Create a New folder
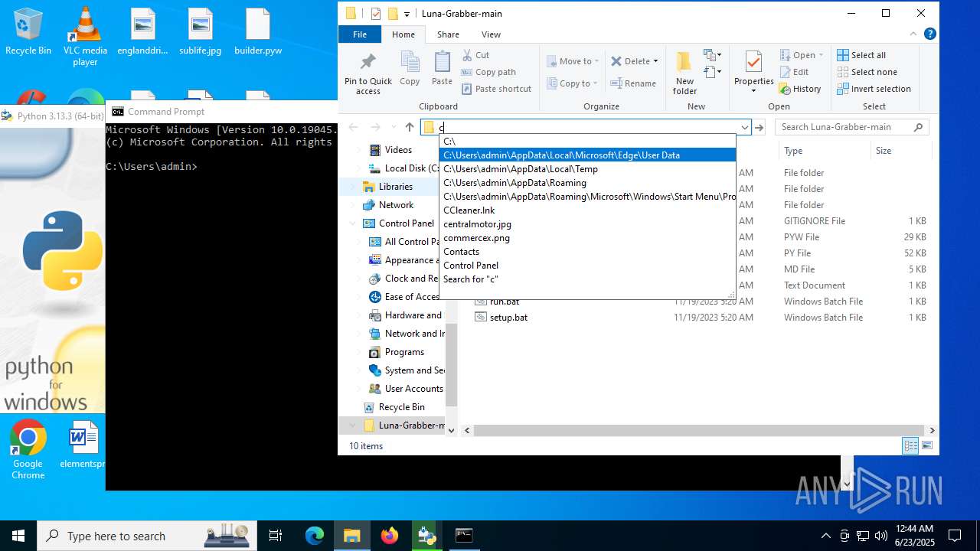The height and width of the screenshot is (551, 980). coord(684,73)
